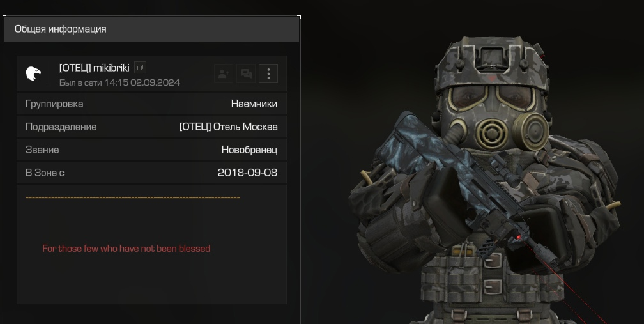Click the Новобранец rank value

pyautogui.click(x=249, y=150)
